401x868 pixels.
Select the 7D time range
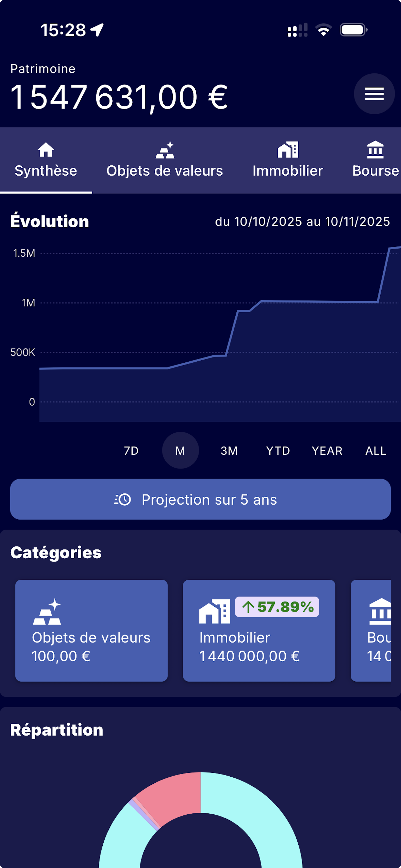(x=131, y=450)
